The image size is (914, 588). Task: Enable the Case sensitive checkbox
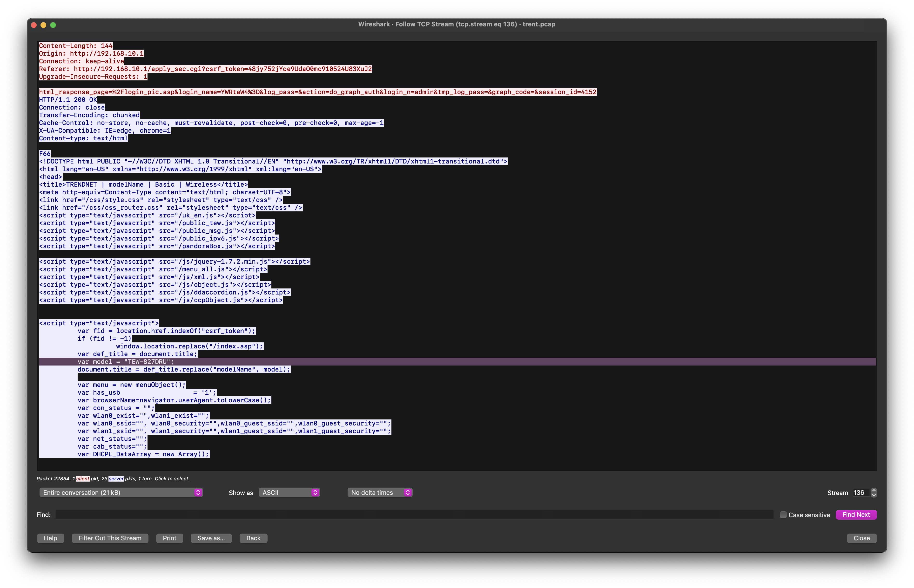click(783, 515)
